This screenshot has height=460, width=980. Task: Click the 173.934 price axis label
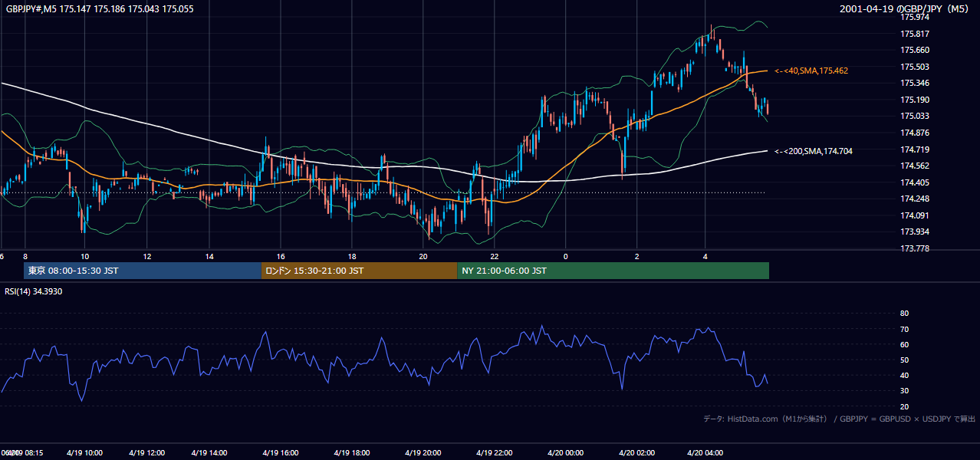point(914,232)
